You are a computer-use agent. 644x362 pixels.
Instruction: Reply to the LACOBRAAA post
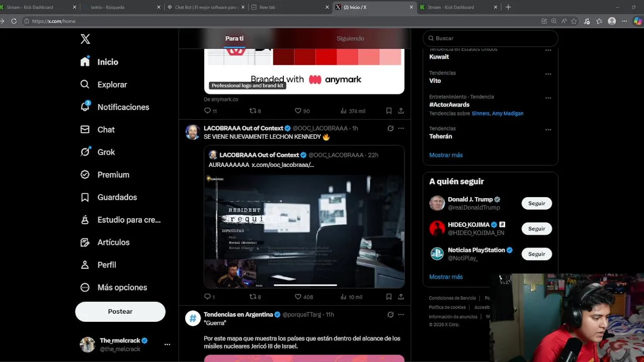(209, 297)
